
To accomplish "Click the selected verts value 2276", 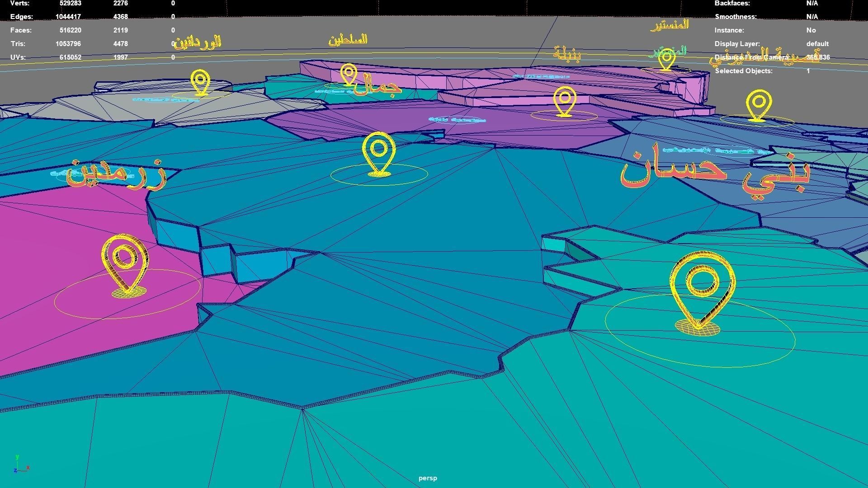I will coord(121,3).
